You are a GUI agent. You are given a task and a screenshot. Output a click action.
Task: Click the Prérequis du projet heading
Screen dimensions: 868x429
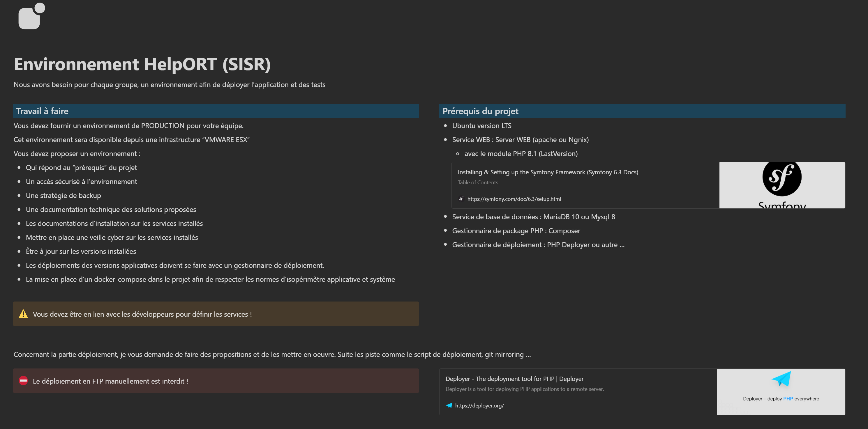click(480, 111)
